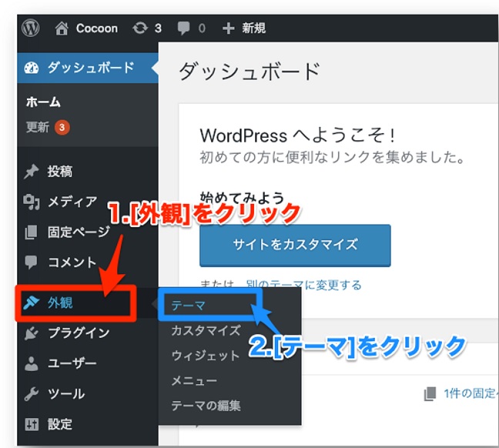The image size is (499, 448).
Task: Click the home icon beside Cocoon
Action: coord(62,28)
